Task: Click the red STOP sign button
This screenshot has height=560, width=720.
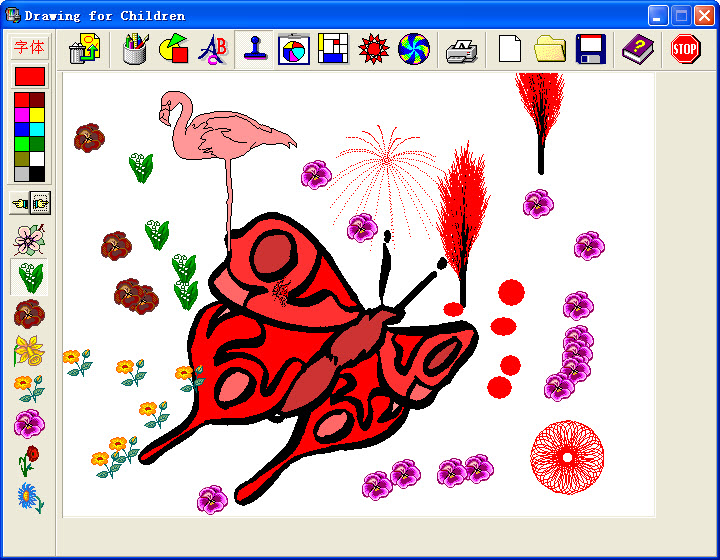Action: click(x=686, y=49)
